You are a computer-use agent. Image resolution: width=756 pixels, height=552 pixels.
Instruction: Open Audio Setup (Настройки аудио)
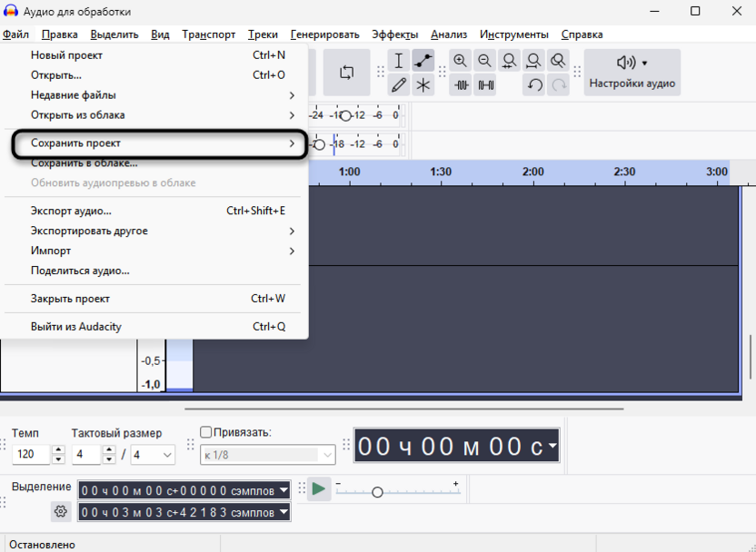632,73
